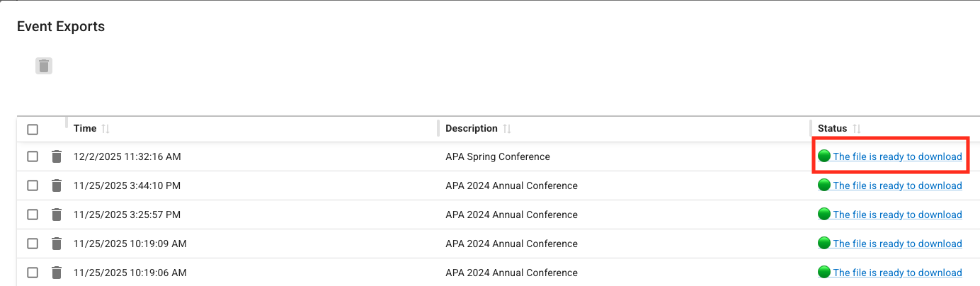Delete the 11/25/2025 3:25:57 PM export

pos(57,214)
